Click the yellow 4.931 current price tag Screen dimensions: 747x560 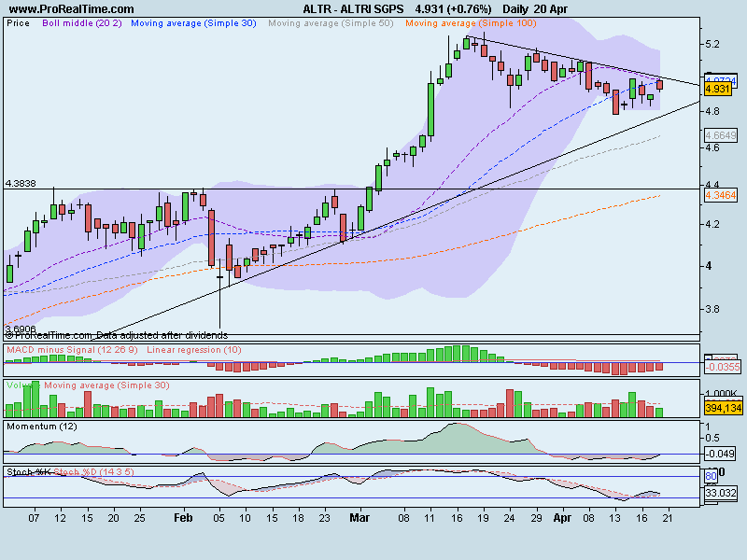pos(717,89)
